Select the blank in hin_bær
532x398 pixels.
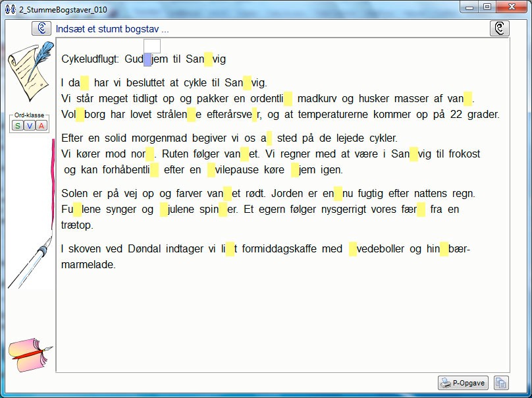pos(444,249)
